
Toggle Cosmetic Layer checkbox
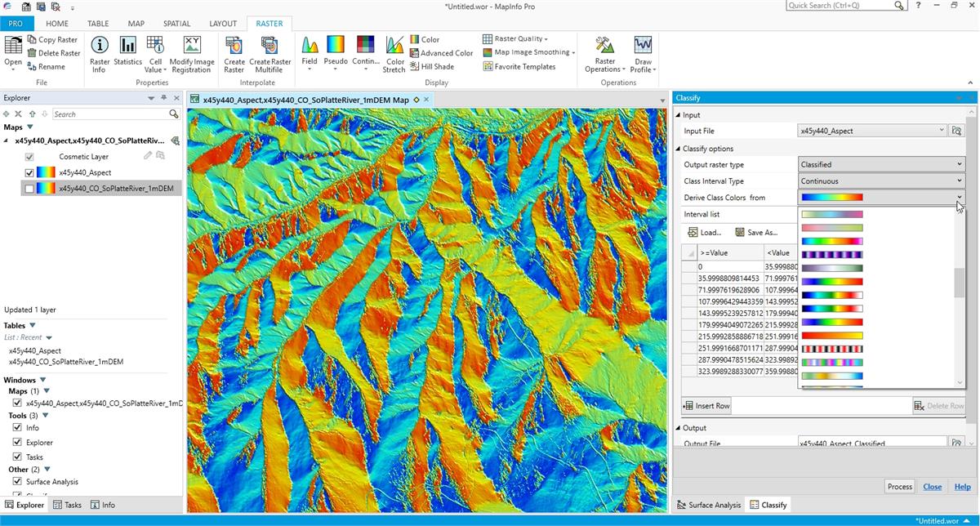coord(29,157)
